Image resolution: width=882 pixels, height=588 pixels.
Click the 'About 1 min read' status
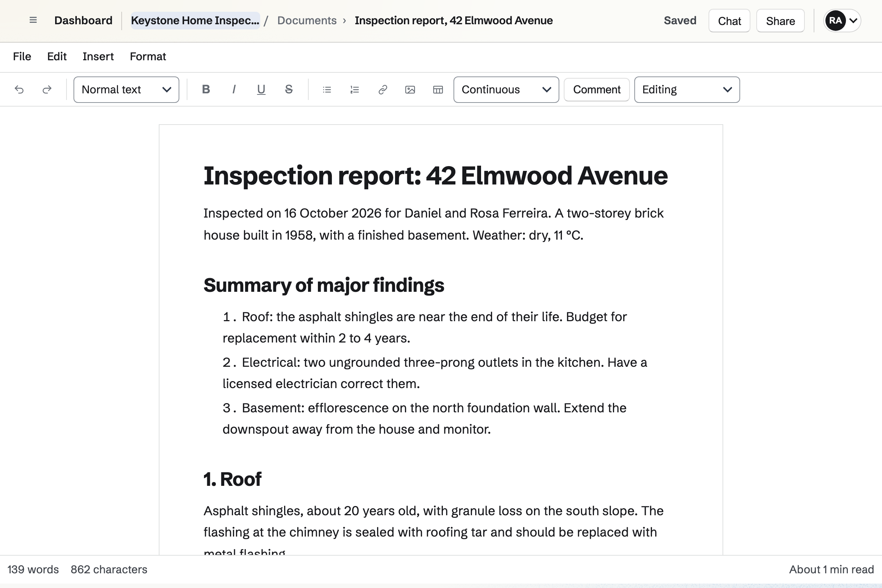click(831, 569)
